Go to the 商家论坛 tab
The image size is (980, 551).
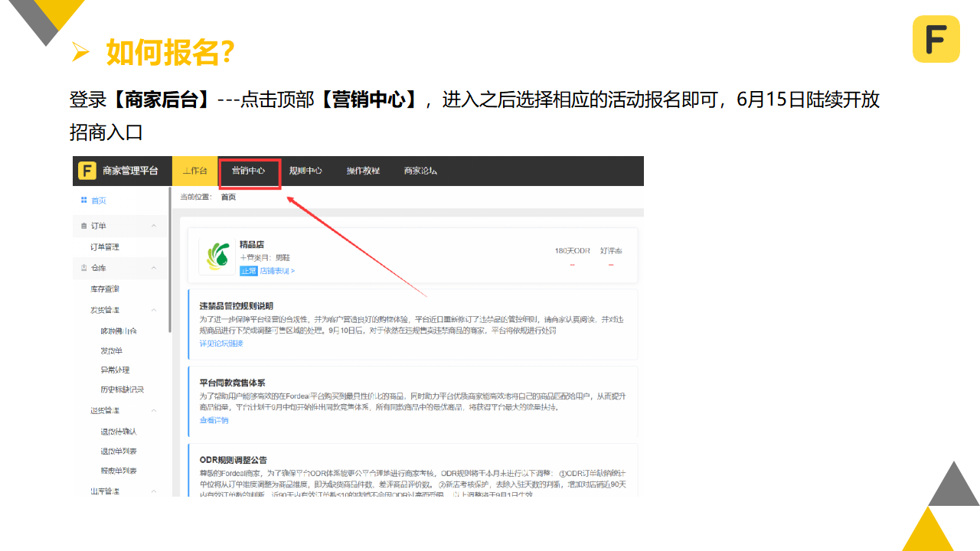pos(420,171)
